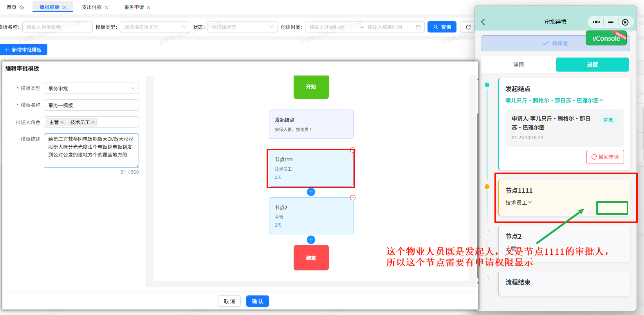Click the 同意 status tag
This screenshot has height=315, width=644.
(x=608, y=120)
